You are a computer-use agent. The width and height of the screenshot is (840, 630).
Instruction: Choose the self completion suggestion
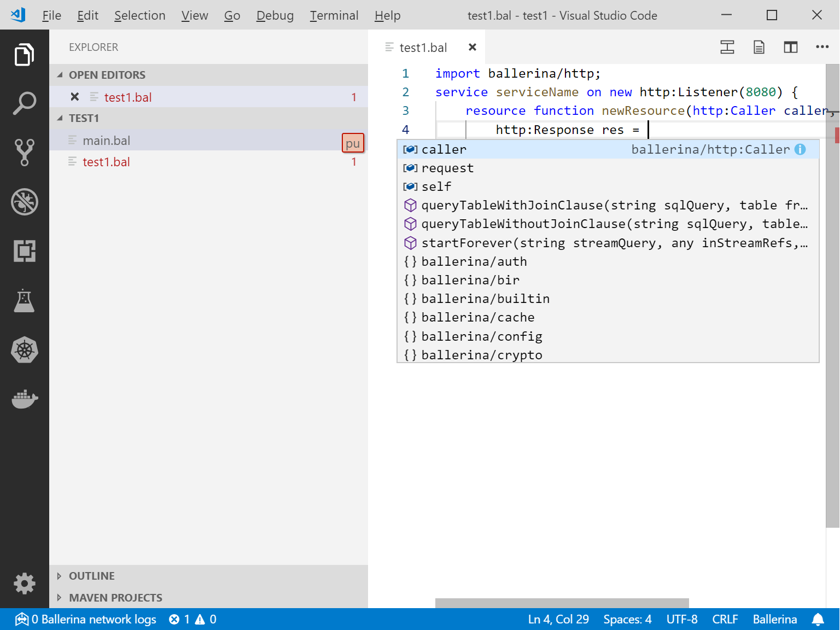[x=608, y=186]
